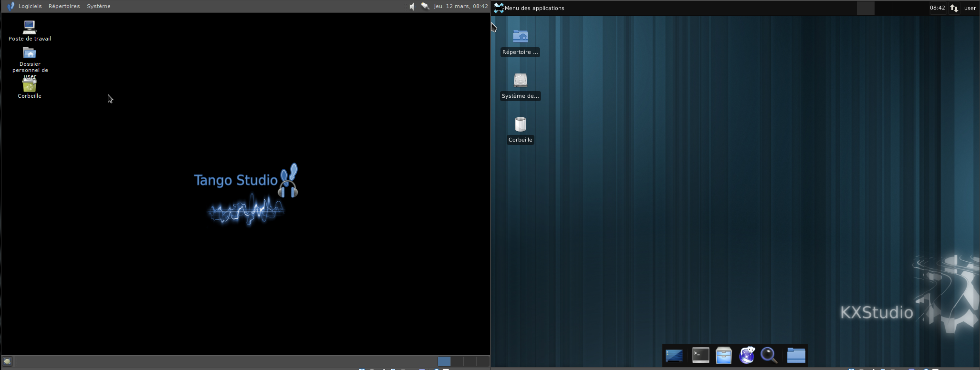This screenshot has width=980, height=370.
Task: Switch to the second workspace in Tango Studio switcher
Action: tap(457, 361)
